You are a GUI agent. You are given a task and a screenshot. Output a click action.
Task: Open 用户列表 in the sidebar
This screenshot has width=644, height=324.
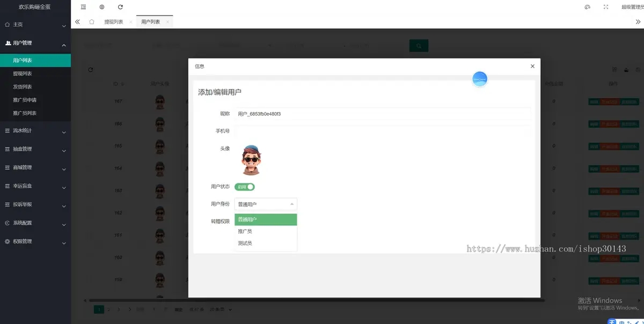point(35,61)
